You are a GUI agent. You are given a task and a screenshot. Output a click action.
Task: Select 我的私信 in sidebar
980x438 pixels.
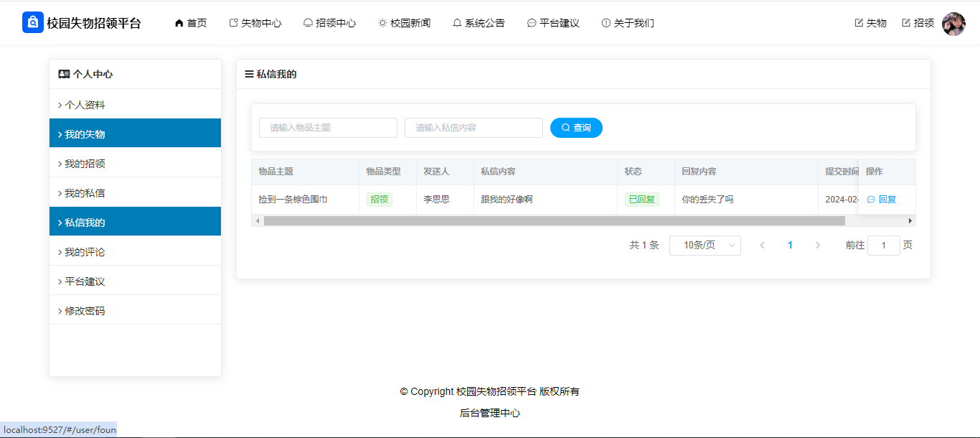(x=135, y=192)
